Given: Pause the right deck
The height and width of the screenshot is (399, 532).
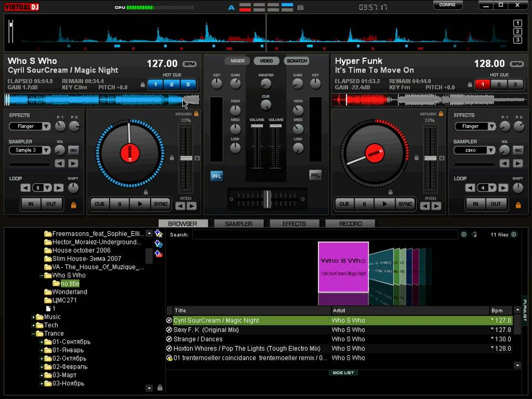Looking at the screenshot, I should [x=364, y=204].
